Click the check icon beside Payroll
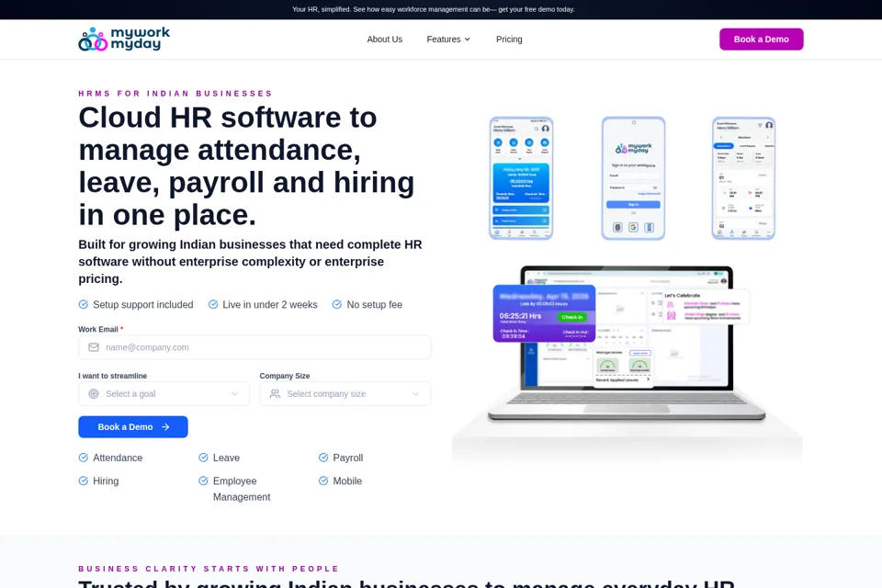The height and width of the screenshot is (588, 882). tap(323, 458)
